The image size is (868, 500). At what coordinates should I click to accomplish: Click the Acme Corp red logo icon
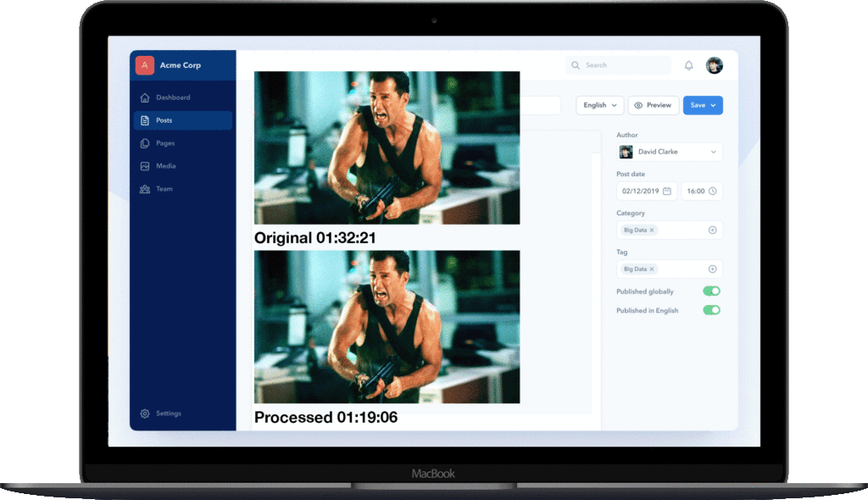[x=144, y=65]
